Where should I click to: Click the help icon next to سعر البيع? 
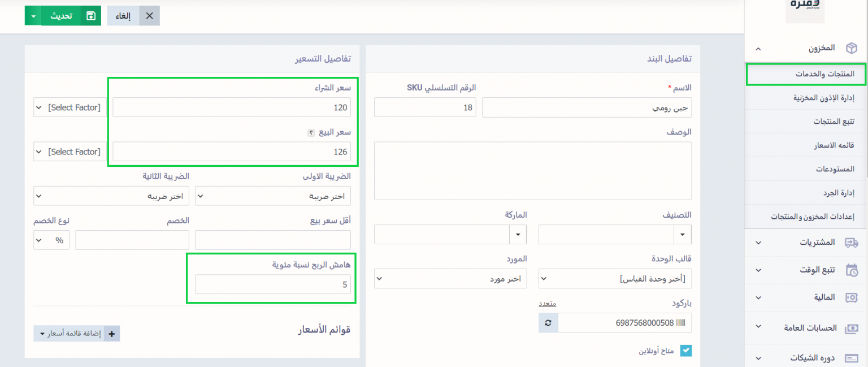[310, 133]
